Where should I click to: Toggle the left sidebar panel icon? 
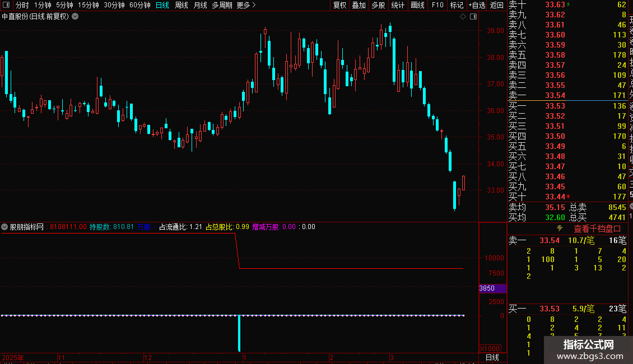[6, 5]
